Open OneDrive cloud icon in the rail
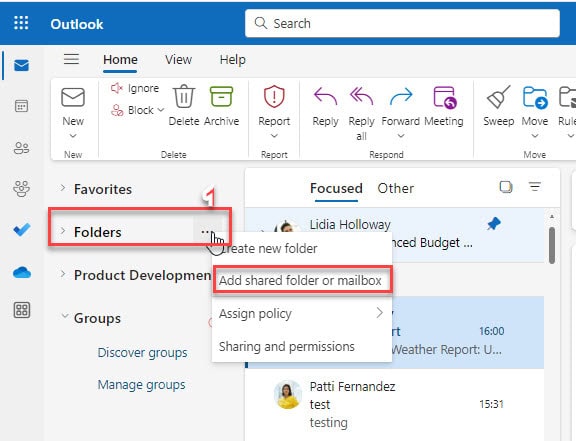 (x=22, y=273)
